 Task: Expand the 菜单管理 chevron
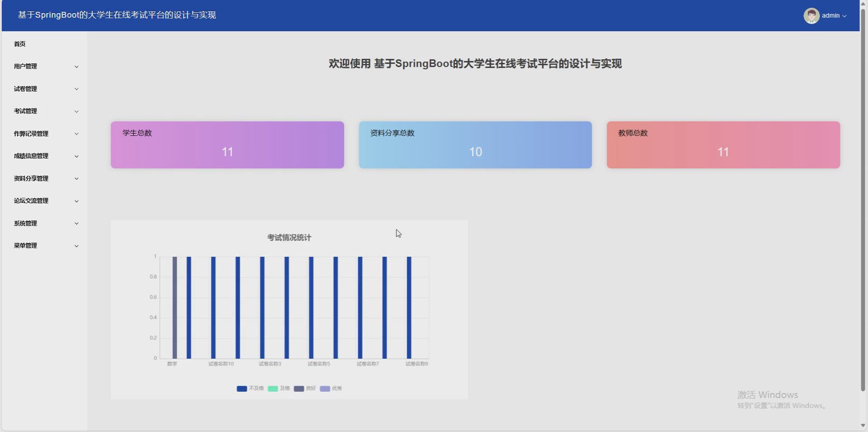pyautogui.click(x=76, y=246)
